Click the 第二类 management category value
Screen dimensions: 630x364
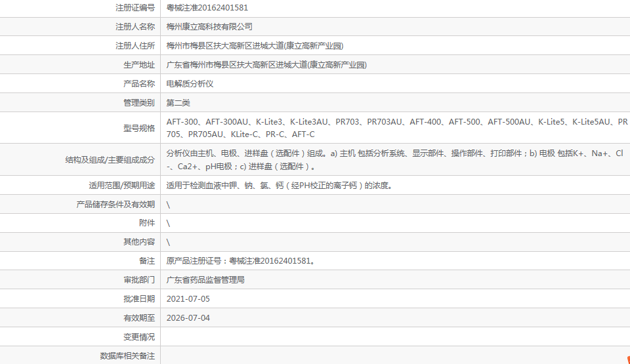point(178,103)
